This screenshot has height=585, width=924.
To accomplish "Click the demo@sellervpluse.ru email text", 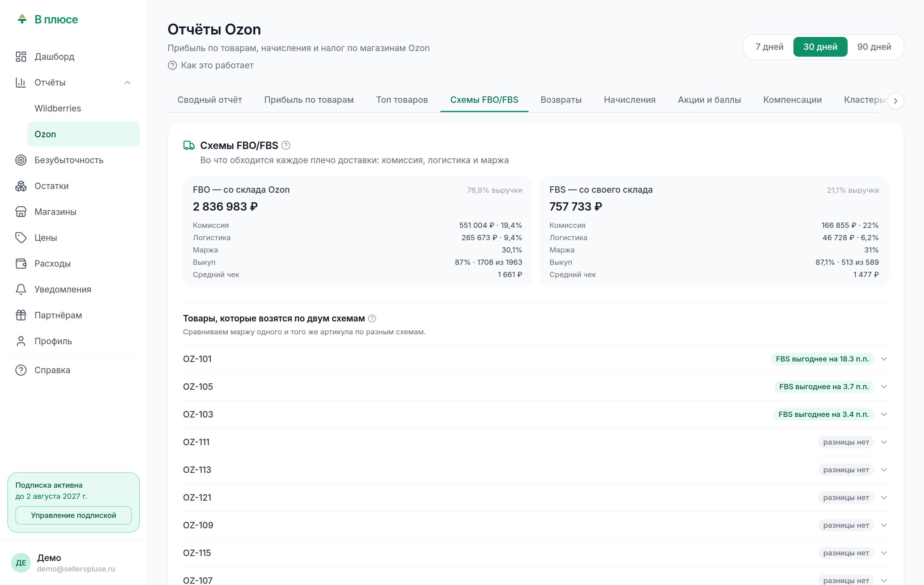I will tap(76, 569).
